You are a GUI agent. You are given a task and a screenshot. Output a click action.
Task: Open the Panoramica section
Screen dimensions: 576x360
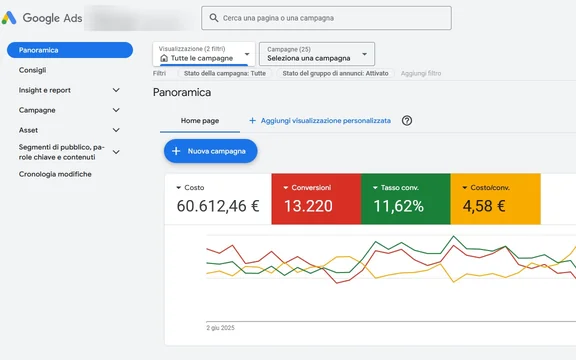click(70, 50)
